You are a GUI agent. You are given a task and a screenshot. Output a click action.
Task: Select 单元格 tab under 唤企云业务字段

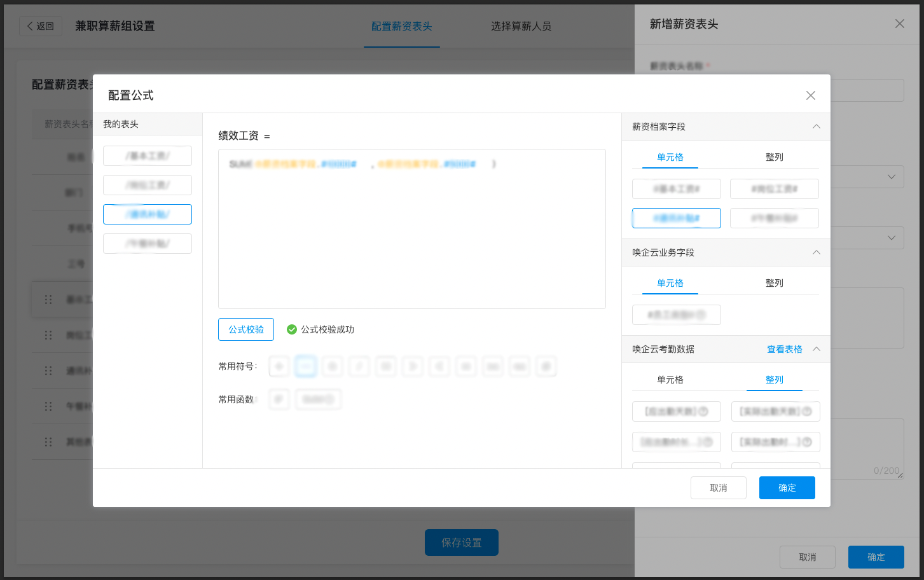coord(670,283)
